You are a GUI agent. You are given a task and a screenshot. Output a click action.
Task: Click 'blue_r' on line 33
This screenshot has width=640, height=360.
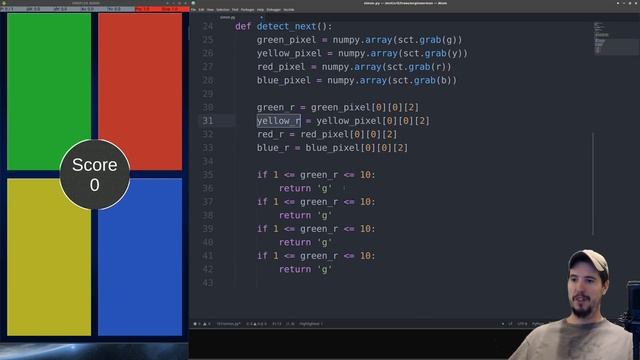[273, 148]
